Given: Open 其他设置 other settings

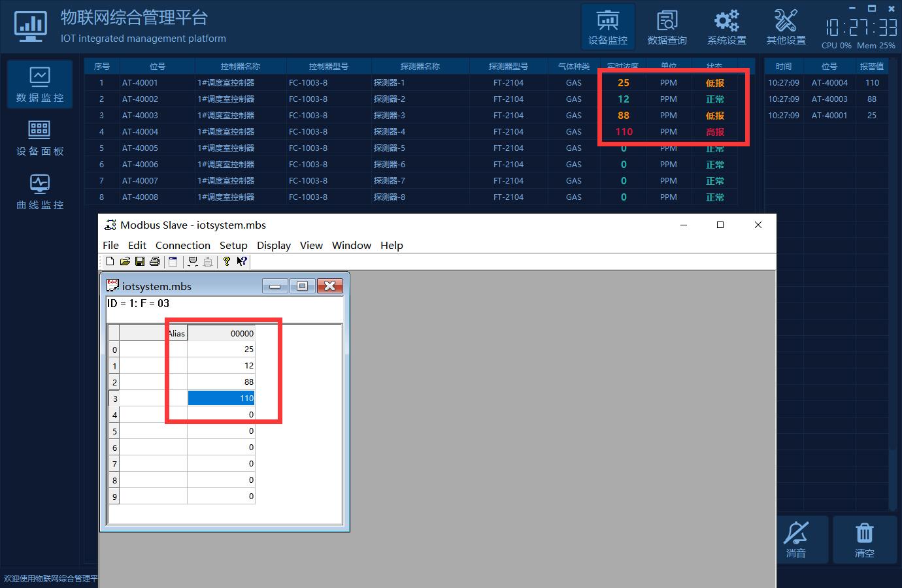Looking at the screenshot, I should (786, 27).
